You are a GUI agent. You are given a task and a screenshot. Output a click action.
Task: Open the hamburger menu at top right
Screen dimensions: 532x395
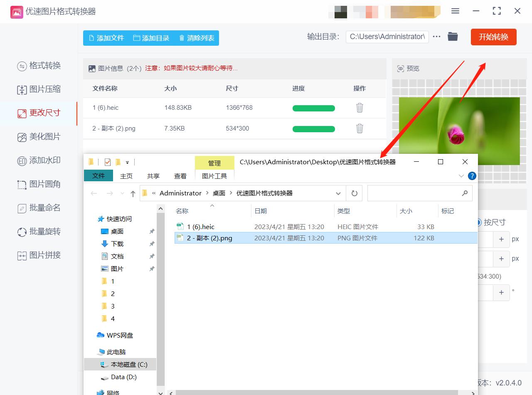click(455, 11)
